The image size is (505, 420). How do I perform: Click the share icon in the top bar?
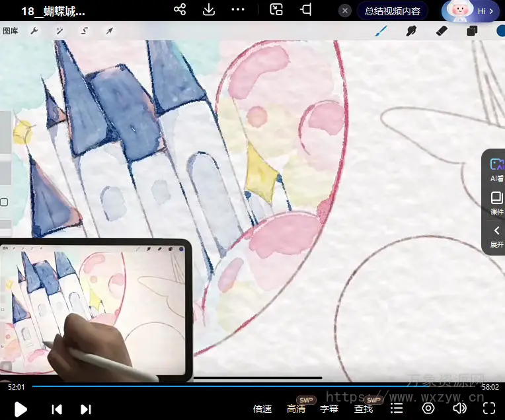pyautogui.click(x=180, y=10)
